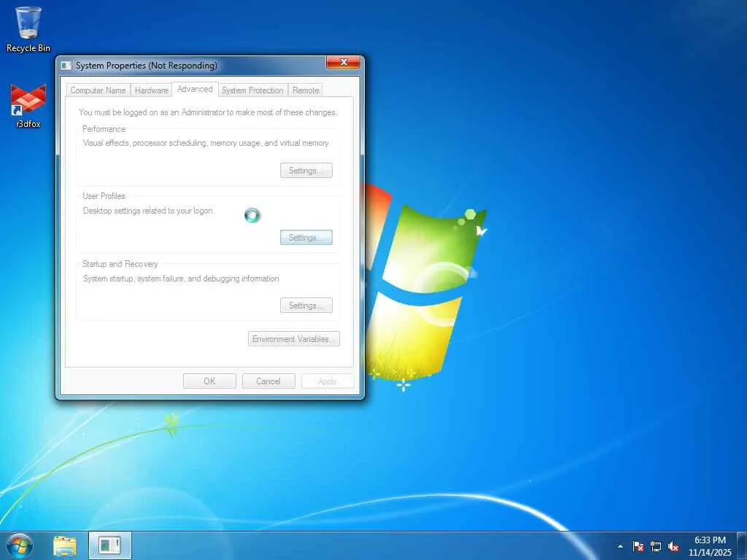Open the Windows Start orb
This screenshot has width=747, height=560.
tap(20, 545)
